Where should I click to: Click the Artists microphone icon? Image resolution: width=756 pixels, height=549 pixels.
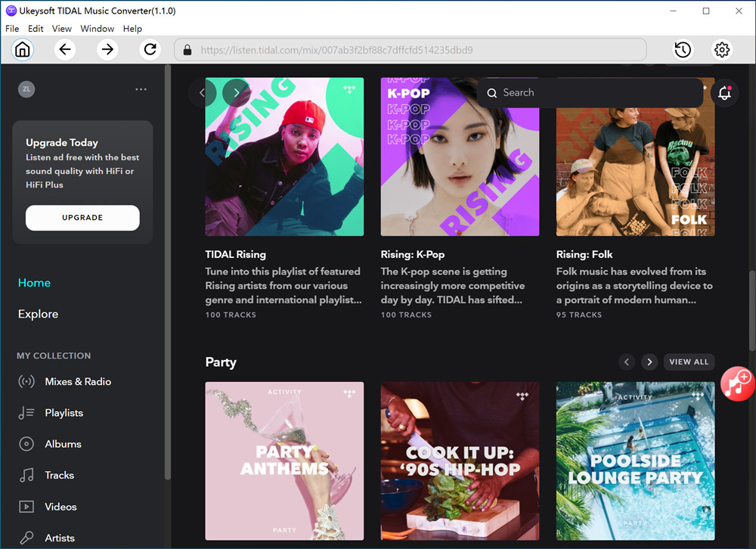pos(26,538)
